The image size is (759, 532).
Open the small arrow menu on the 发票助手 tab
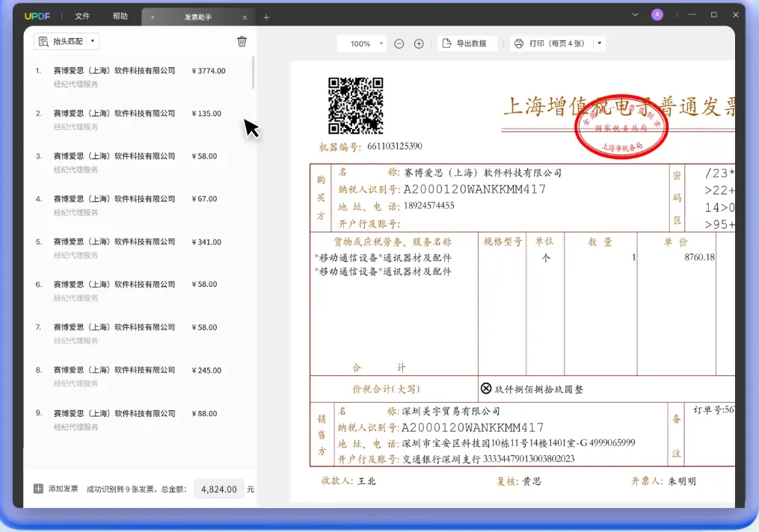click(x=153, y=17)
